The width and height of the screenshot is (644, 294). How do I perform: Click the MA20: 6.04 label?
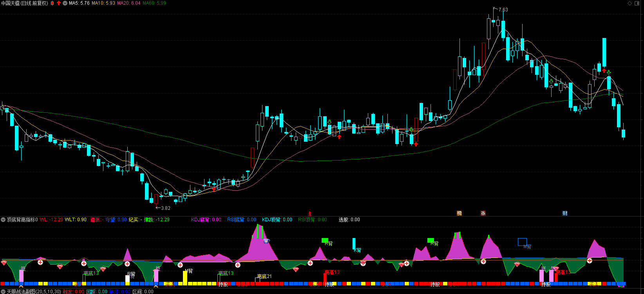point(129,3)
